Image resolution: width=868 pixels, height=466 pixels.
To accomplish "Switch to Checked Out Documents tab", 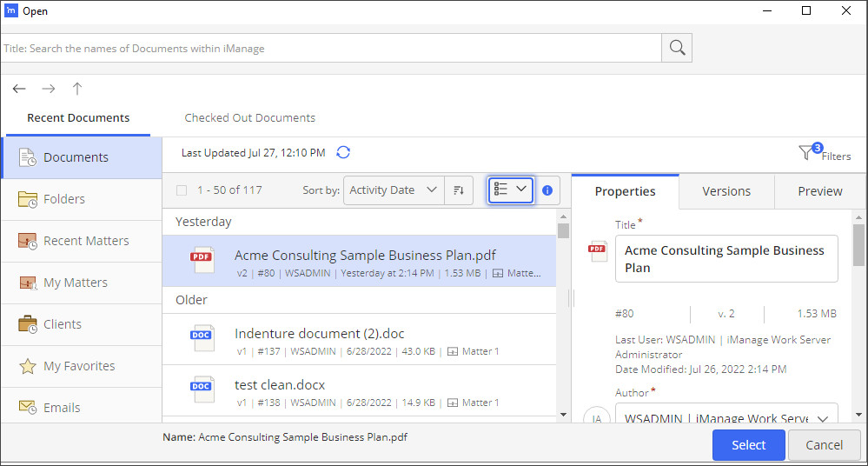I will [249, 118].
